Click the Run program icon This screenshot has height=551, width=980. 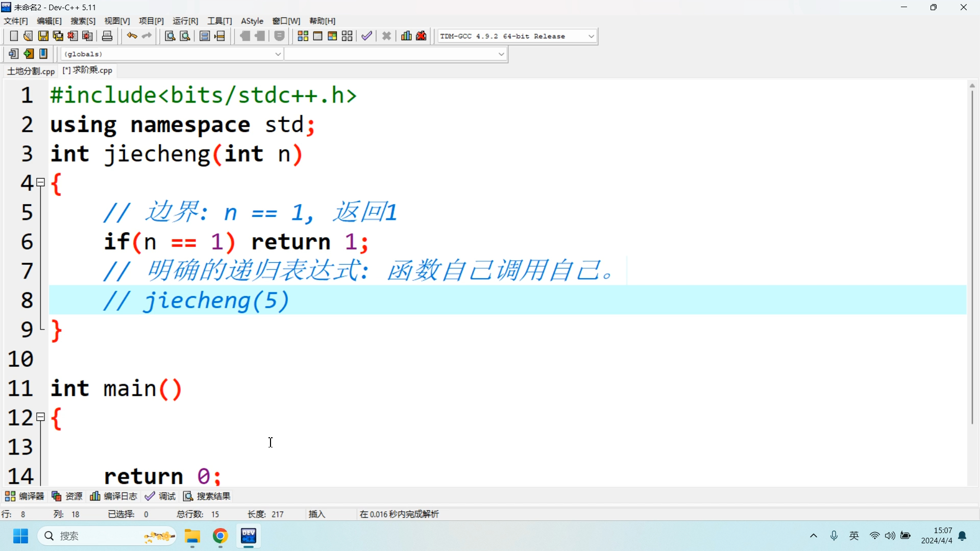coord(317,36)
